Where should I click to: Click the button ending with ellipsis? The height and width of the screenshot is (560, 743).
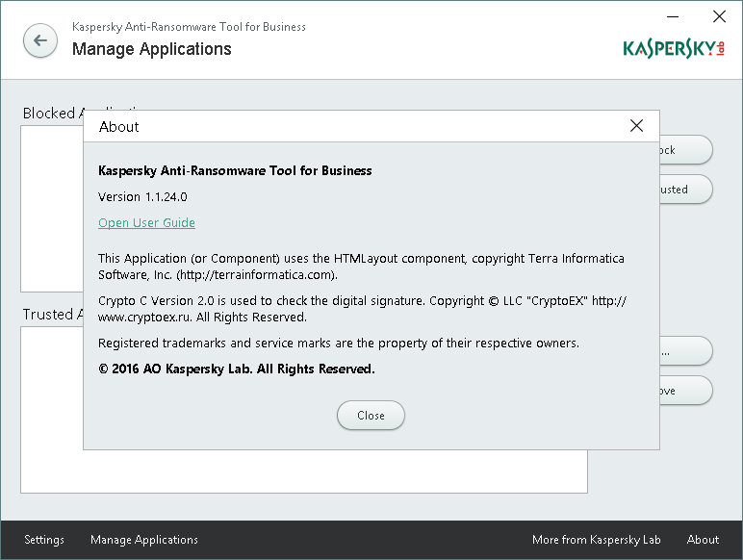(x=685, y=351)
